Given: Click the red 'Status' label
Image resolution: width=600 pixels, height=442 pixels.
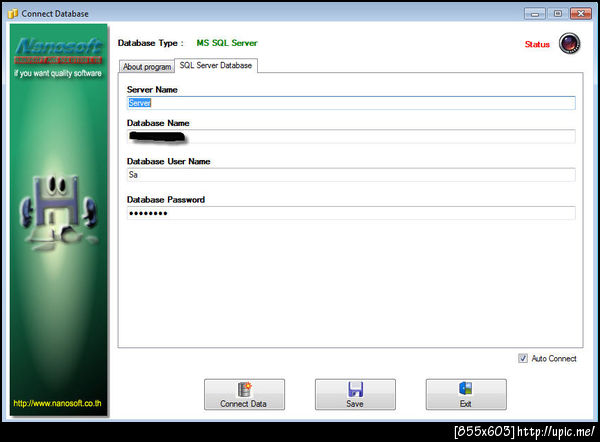Looking at the screenshot, I should (x=537, y=44).
